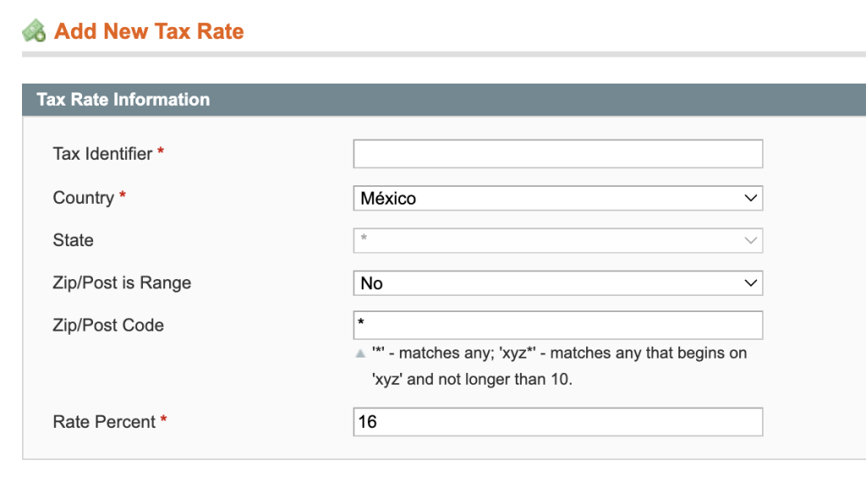Click the Tax Identifier label

(x=102, y=153)
